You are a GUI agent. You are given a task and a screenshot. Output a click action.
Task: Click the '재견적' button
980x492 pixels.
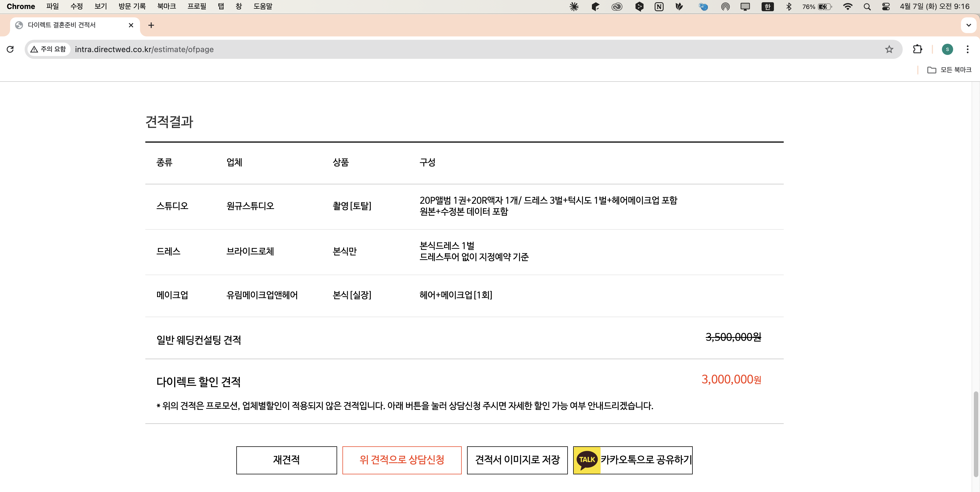286,460
